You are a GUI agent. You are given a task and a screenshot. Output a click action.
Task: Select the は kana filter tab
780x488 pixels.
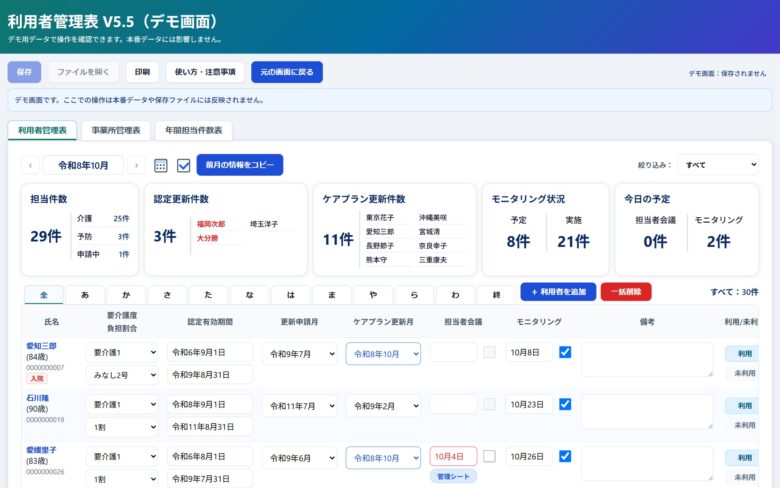pos(291,294)
